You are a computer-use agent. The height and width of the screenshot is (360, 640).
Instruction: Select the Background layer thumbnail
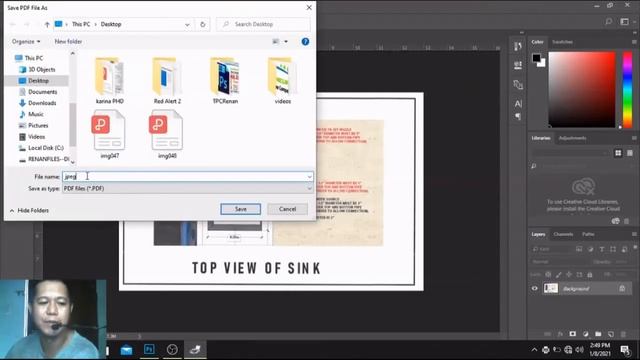(x=551, y=288)
